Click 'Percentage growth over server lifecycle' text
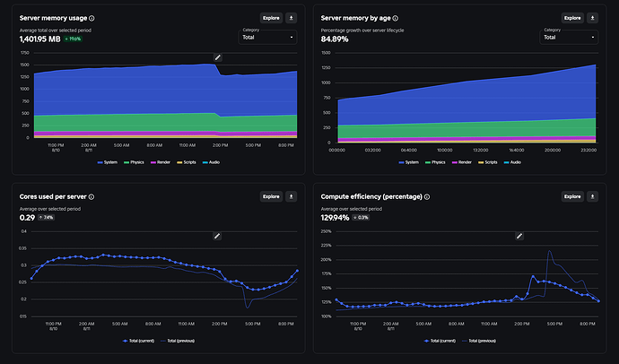Viewport: 619px width, 364px height. [x=362, y=30]
